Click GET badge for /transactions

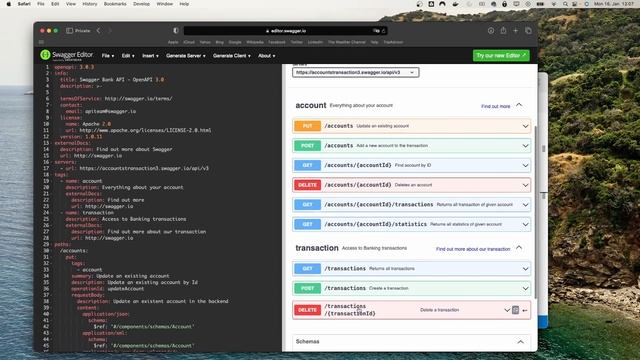pyautogui.click(x=307, y=269)
